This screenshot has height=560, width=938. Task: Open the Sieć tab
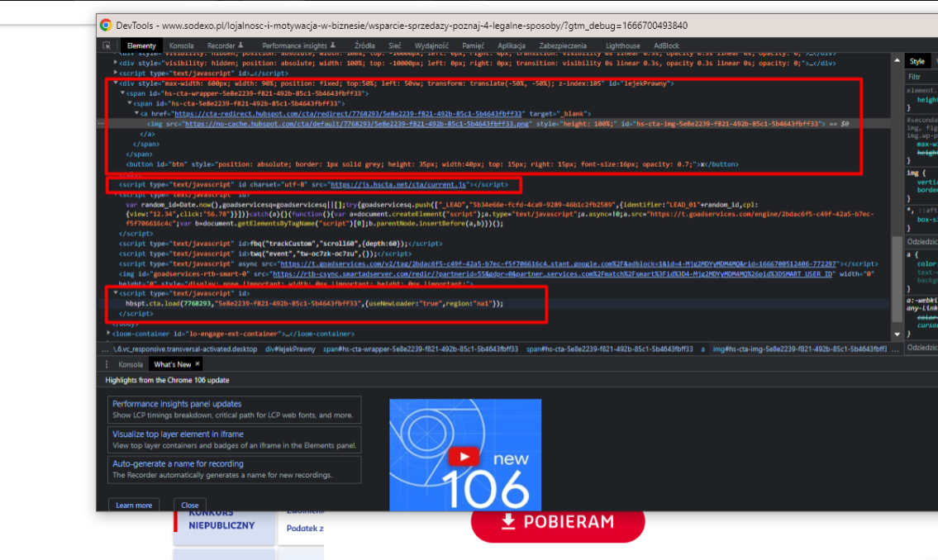(394, 45)
